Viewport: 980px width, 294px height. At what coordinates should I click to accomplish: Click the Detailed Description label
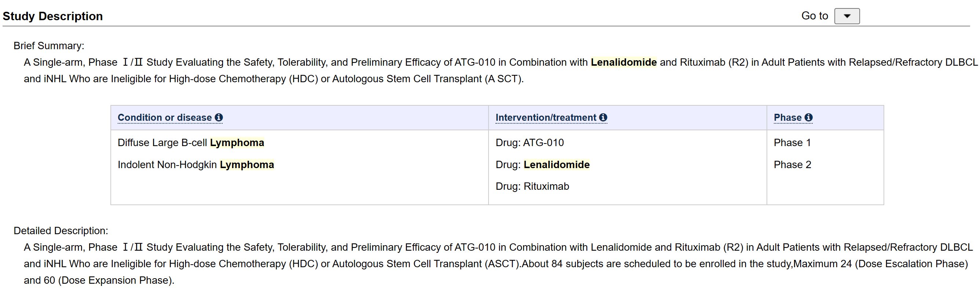pyautogui.click(x=61, y=231)
